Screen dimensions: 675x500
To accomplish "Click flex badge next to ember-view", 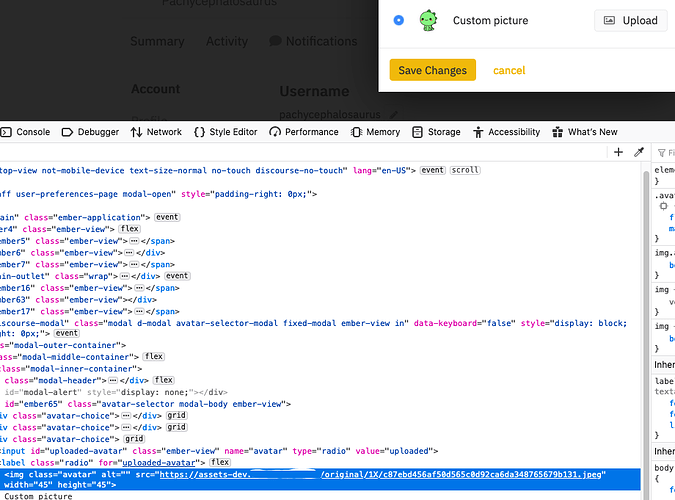I will click(130, 229).
